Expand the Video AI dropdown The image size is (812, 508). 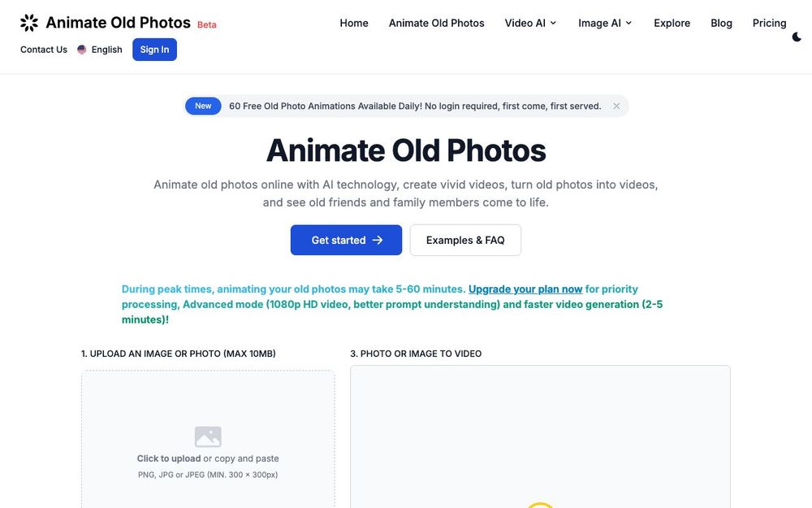pyautogui.click(x=529, y=22)
